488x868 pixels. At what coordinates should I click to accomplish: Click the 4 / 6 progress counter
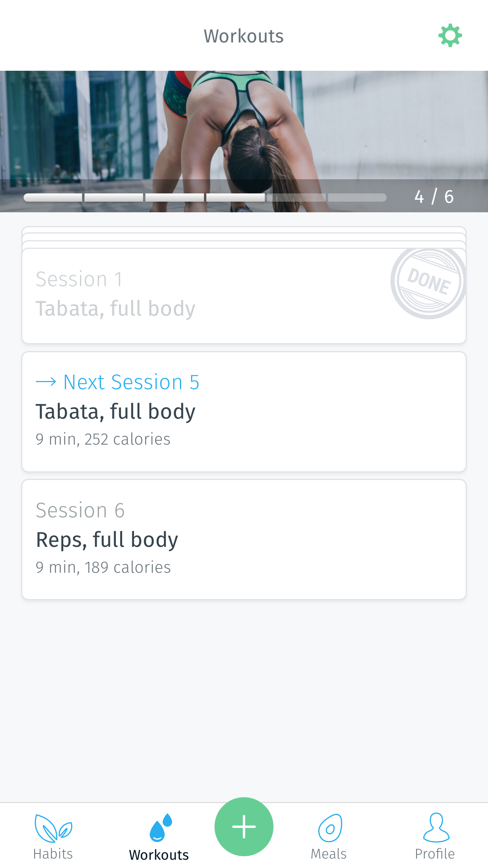434,197
